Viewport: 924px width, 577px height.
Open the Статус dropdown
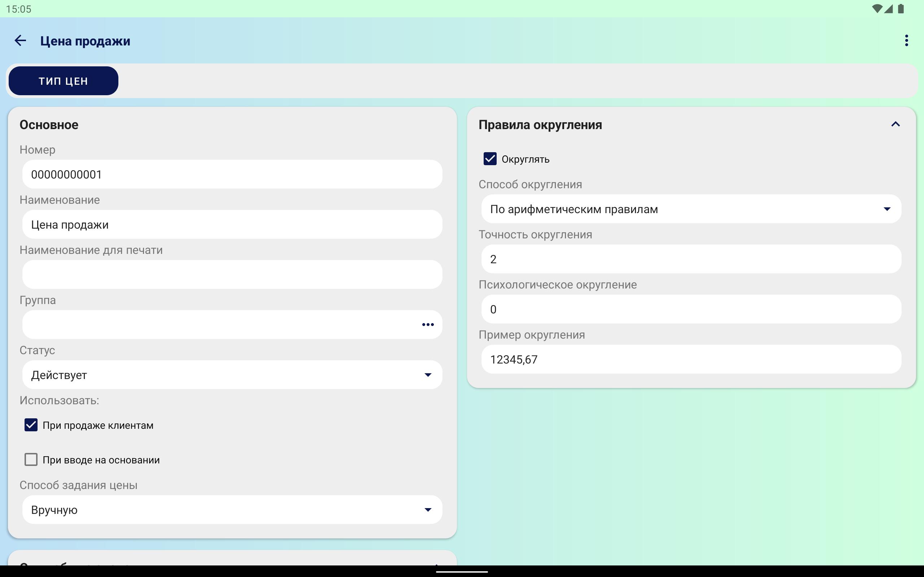coord(232,375)
